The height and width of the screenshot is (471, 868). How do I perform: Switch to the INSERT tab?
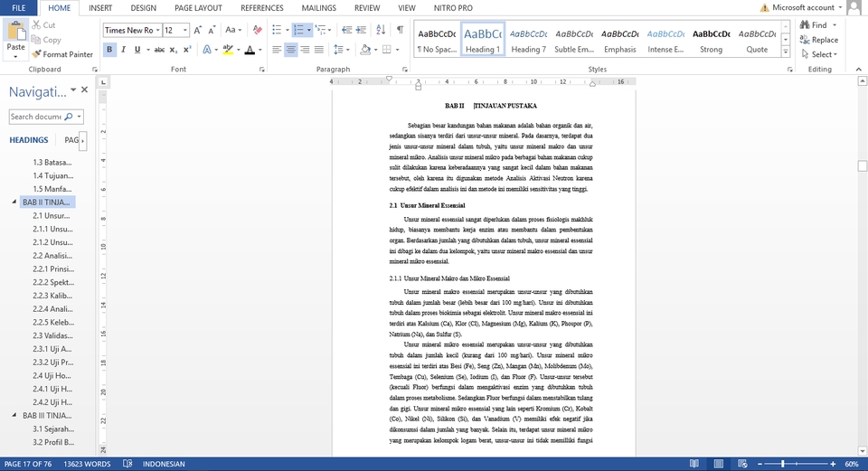click(100, 8)
